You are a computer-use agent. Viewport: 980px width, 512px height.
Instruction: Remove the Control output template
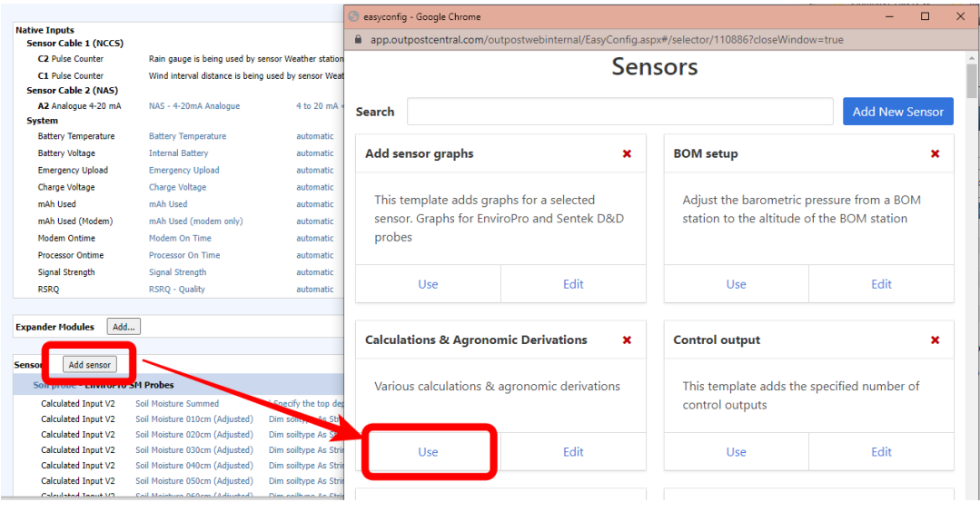point(935,340)
